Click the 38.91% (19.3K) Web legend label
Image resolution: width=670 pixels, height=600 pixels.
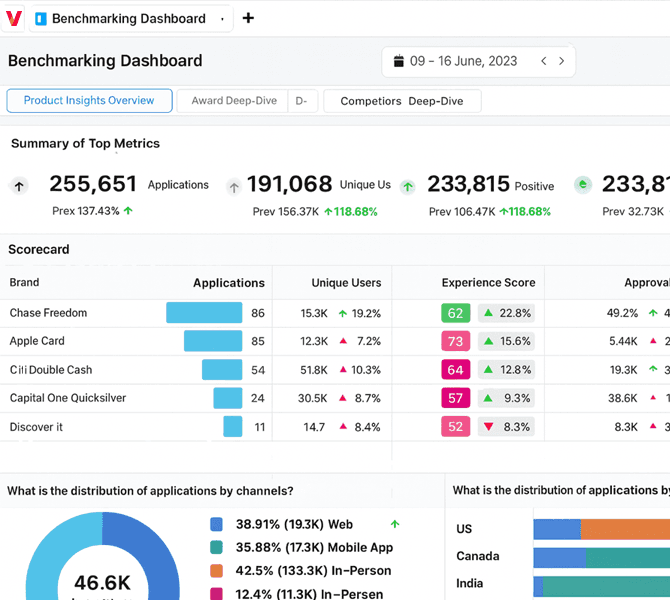point(294,524)
